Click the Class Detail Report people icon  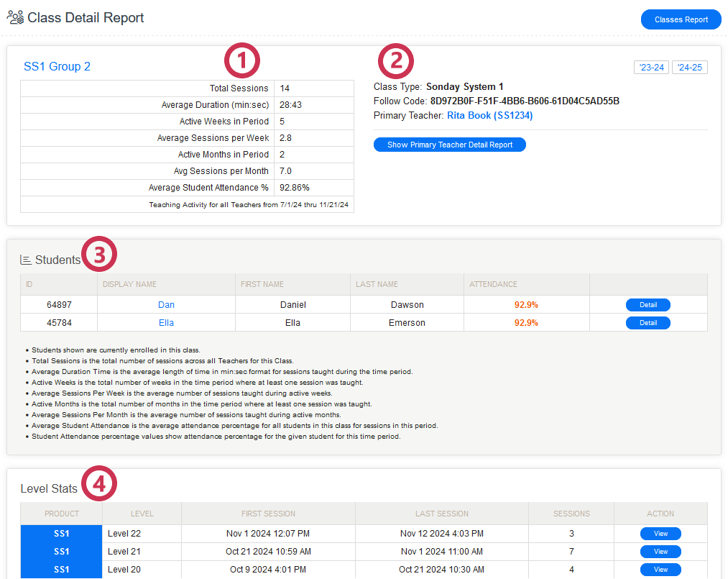click(x=15, y=18)
